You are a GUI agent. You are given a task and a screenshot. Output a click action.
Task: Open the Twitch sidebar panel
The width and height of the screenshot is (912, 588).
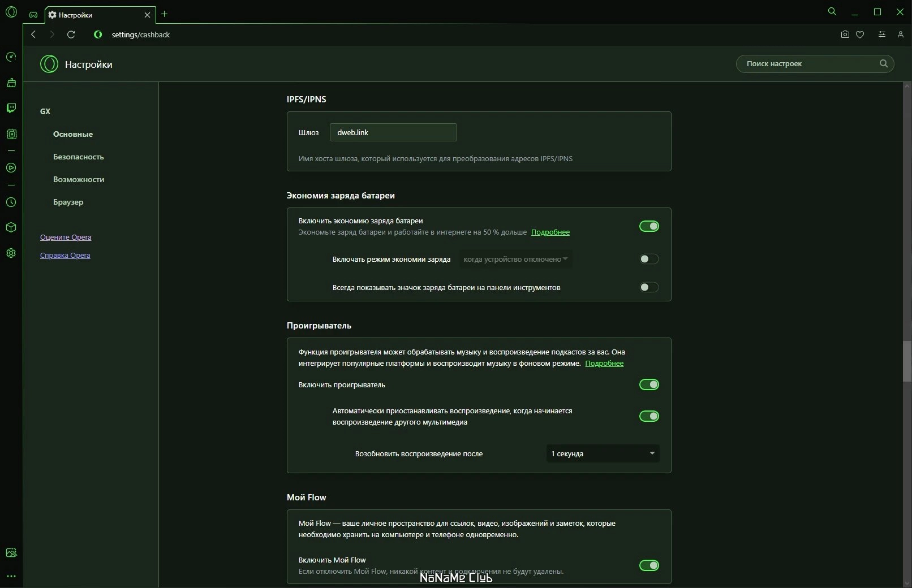click(x=11, y=108)
